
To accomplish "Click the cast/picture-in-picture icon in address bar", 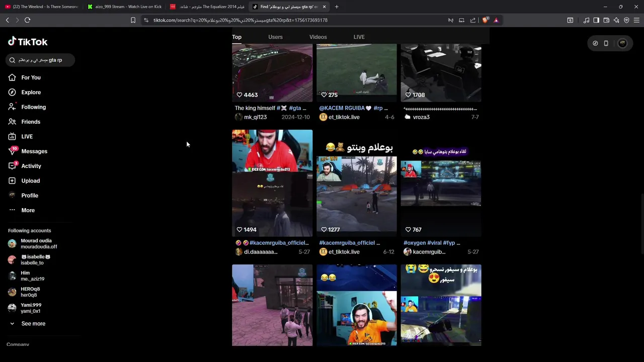I will (x=461, y=20).
